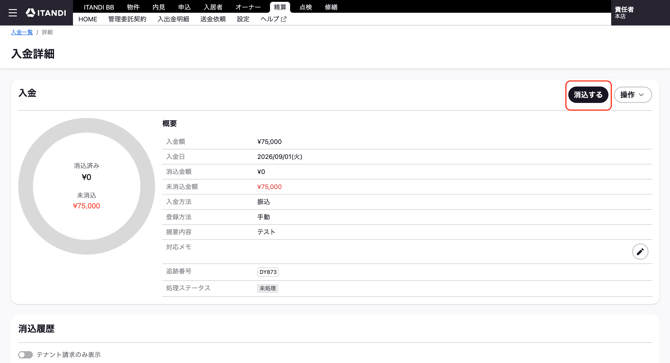
Task: Click the ITANDI logo
Action: [x=46, y=13]
